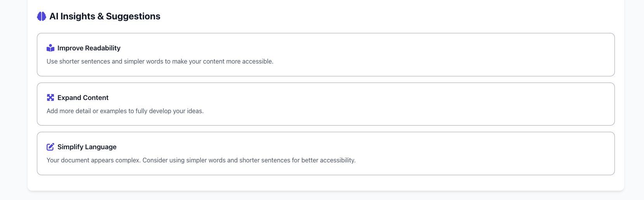Click the 'Your document appears complex' text
The image size is (644, 200).
click(201, 160)
